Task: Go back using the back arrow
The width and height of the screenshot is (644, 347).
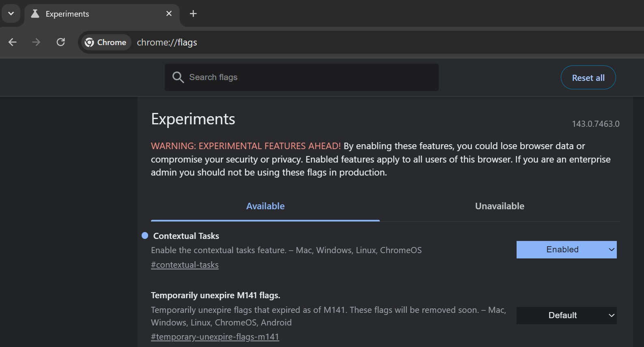Action: (13, 42)
